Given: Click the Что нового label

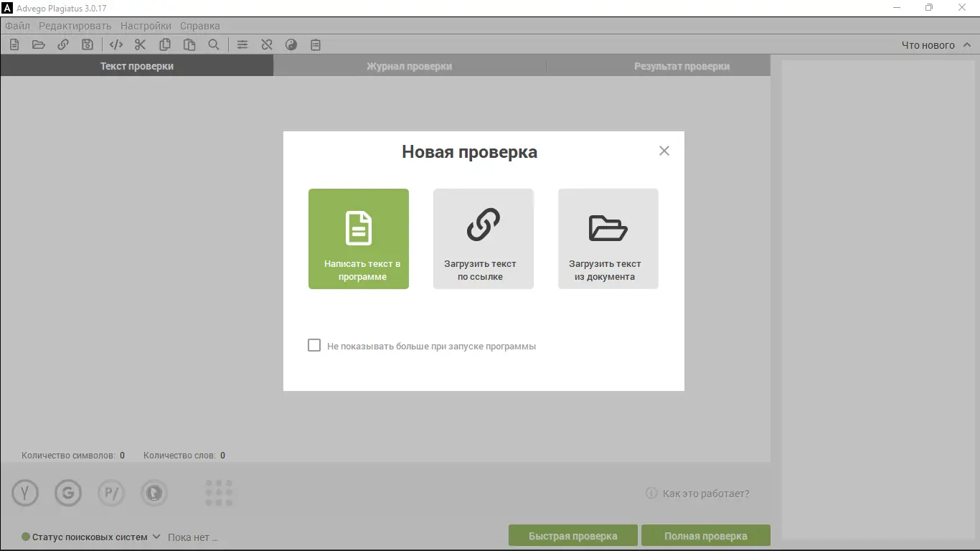Looking at the screenshot, I should pyautogui.click(x=928, y=45).
